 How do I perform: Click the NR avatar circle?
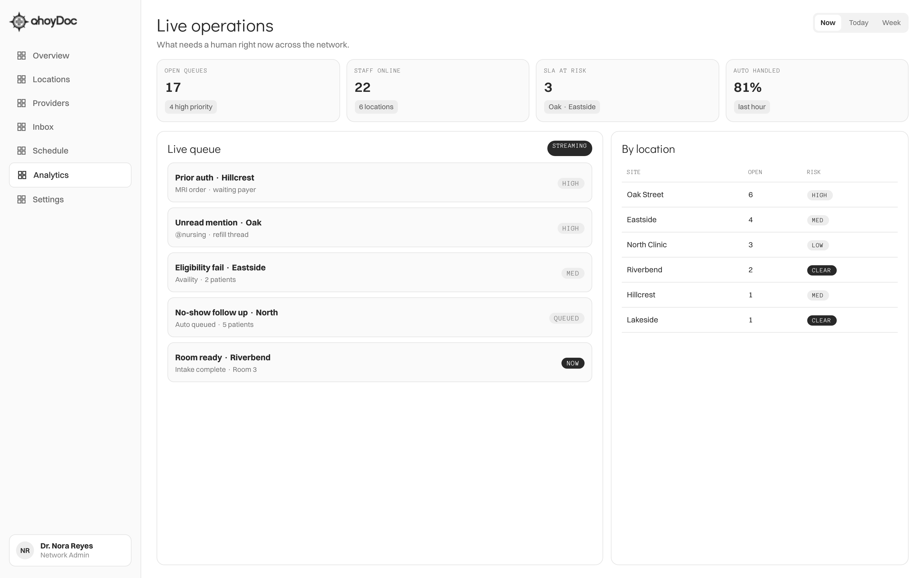click(25, 550)
